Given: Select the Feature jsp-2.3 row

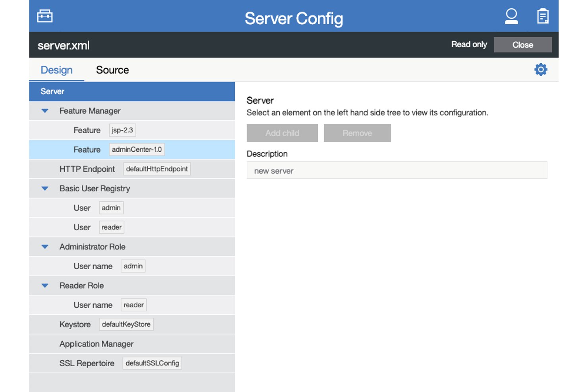Looking at the screenshot, I should pos(132,130).
